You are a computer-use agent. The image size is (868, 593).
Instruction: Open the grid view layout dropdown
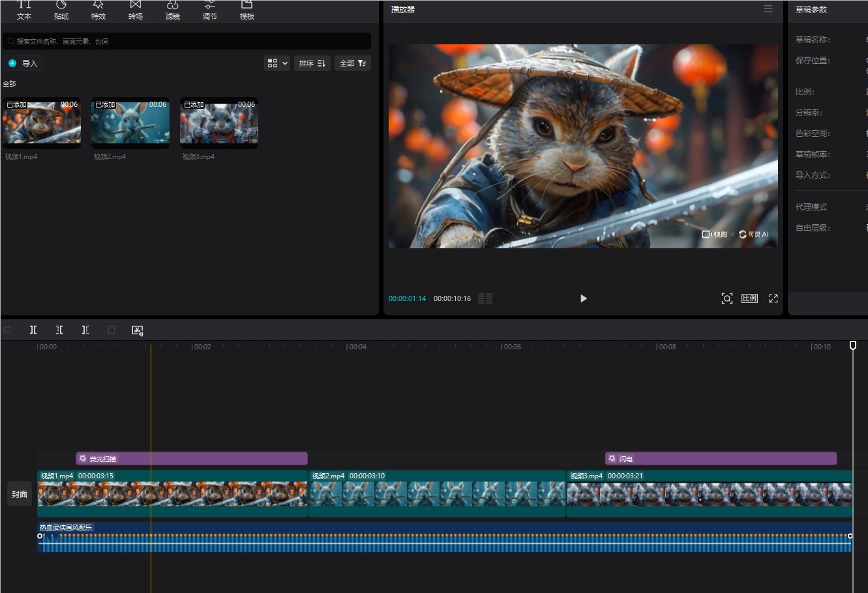(277, 63)
